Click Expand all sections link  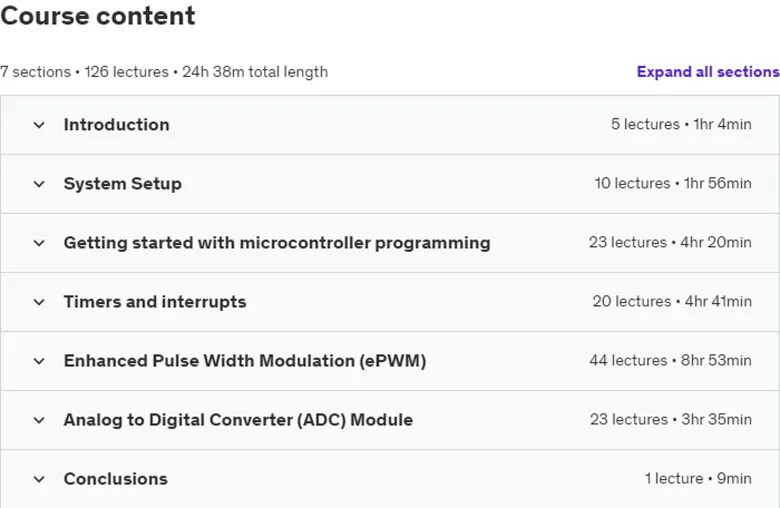coord(708,72)
